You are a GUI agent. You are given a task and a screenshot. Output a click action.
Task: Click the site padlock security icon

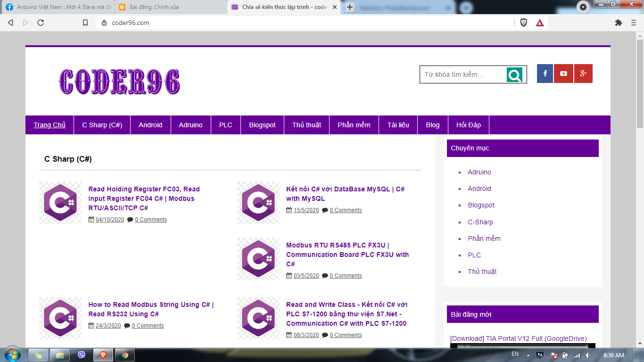pyautogui.click(x=105, y=23)
